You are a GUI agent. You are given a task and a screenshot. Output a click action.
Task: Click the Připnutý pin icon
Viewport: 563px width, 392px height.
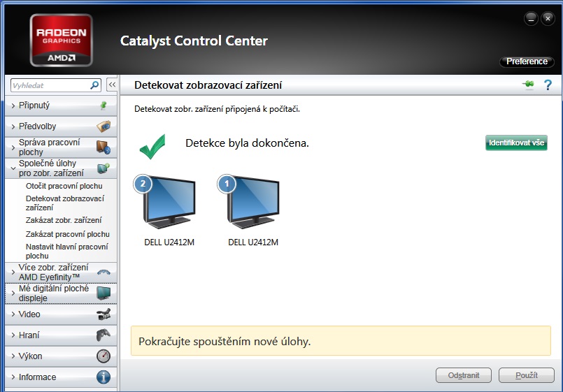pos(104,106)
